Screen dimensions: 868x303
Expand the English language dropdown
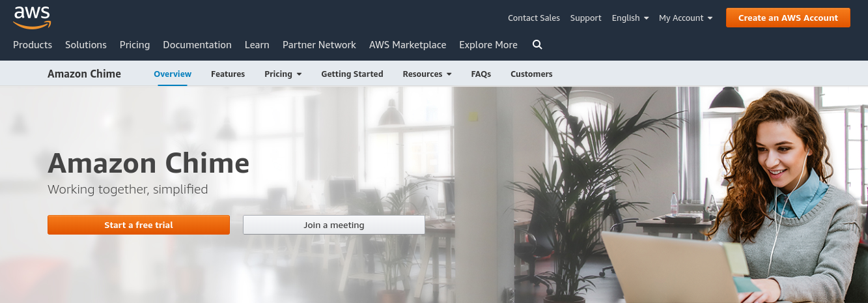[x=630, y=18]
